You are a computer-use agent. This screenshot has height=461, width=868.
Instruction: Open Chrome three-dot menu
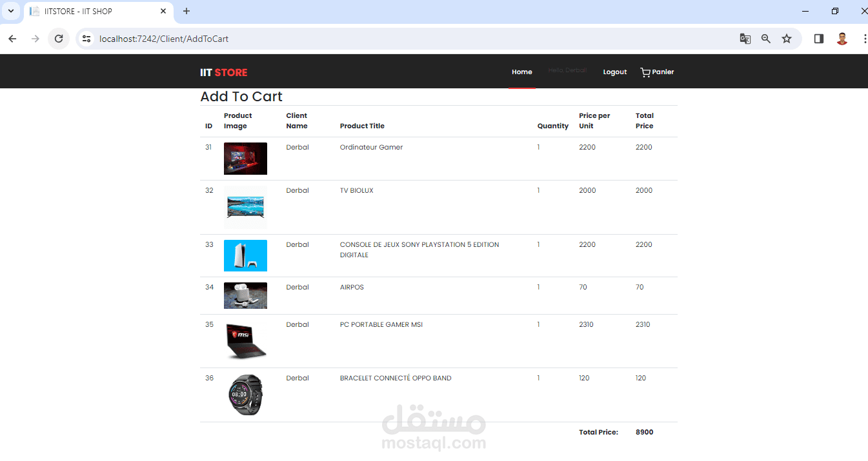click(864, 39)
